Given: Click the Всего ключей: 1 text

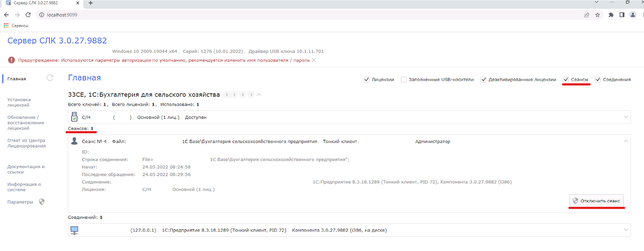Looking at the screenshot, I should (87, 104).
